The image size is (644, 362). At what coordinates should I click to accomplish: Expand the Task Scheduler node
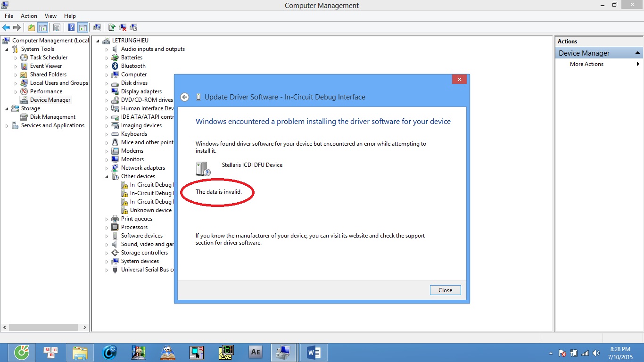click(x=16, y=58)
